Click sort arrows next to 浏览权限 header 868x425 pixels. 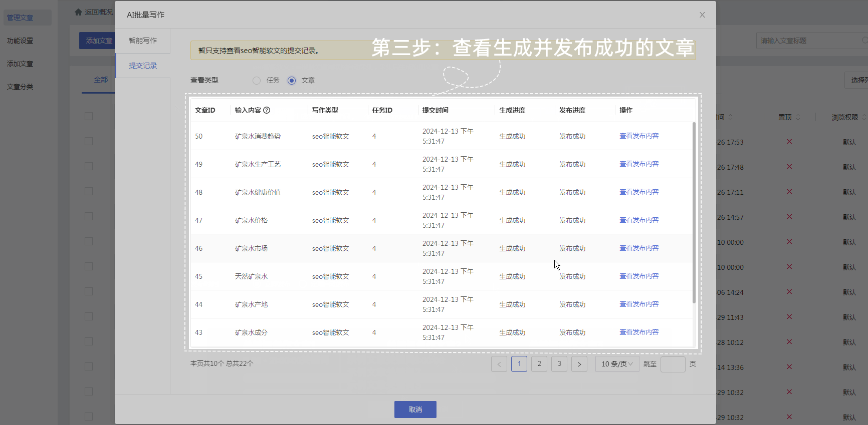click(864, 117)
